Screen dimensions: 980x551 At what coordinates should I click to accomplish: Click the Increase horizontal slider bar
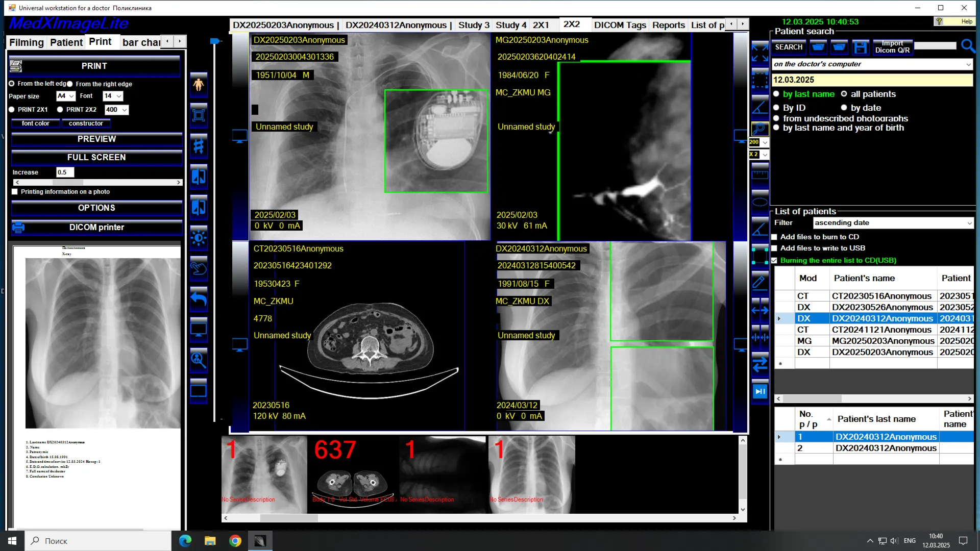coord(97,182)
